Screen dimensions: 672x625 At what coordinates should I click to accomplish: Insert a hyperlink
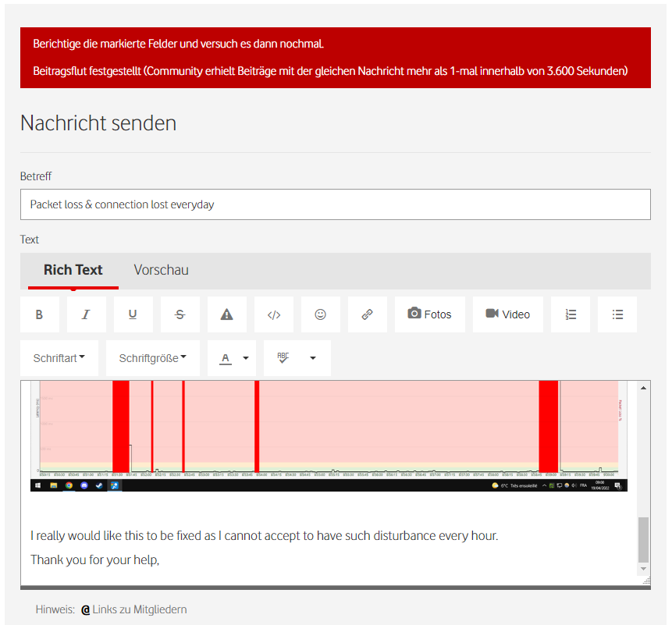pyautogui.click(x=368, y=314)
